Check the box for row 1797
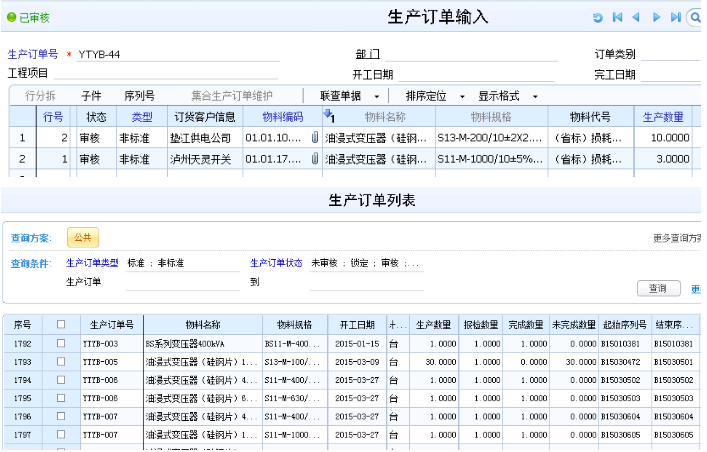Screen dimensions: 707x452 tap(61, 434)
